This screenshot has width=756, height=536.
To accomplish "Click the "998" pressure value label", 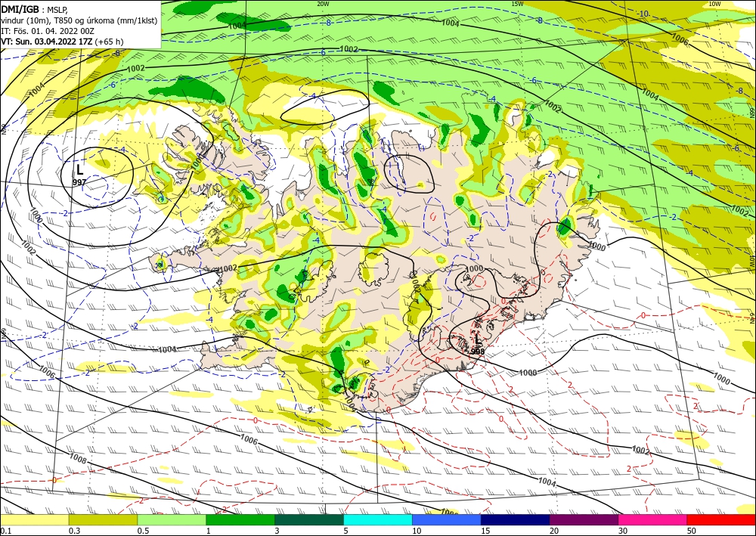I will 477,352.
